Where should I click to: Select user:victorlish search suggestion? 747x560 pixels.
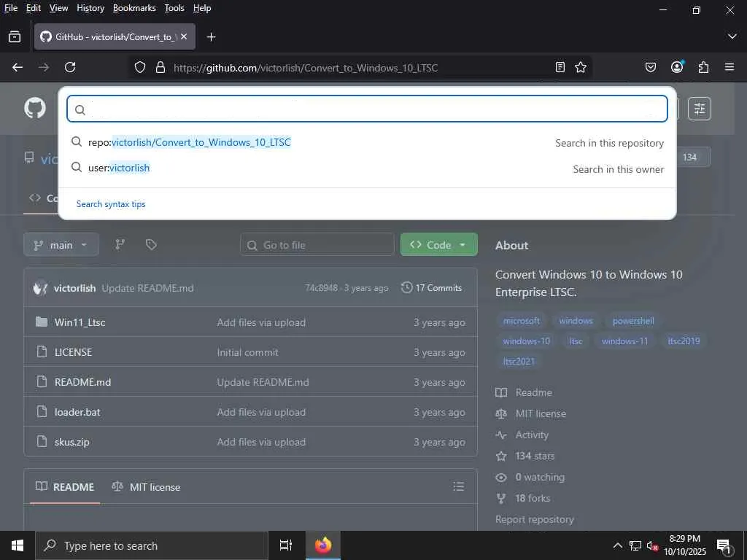(x=367, y=168)
